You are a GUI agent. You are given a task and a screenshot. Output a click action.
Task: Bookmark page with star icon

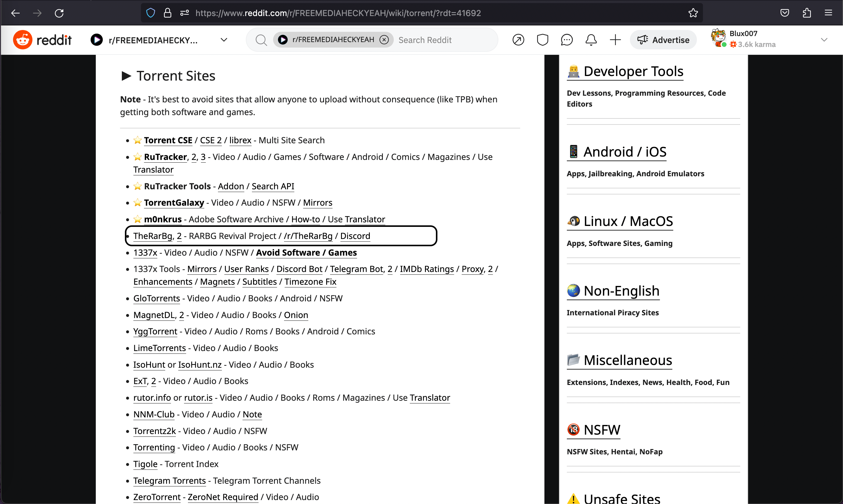point(693,13)
